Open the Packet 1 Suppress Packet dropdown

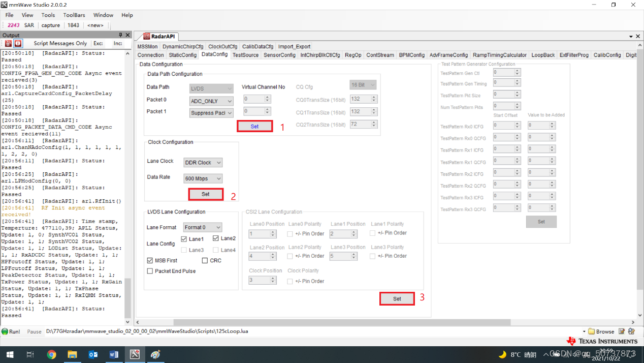pyautogui.click(x=211, y=113)
